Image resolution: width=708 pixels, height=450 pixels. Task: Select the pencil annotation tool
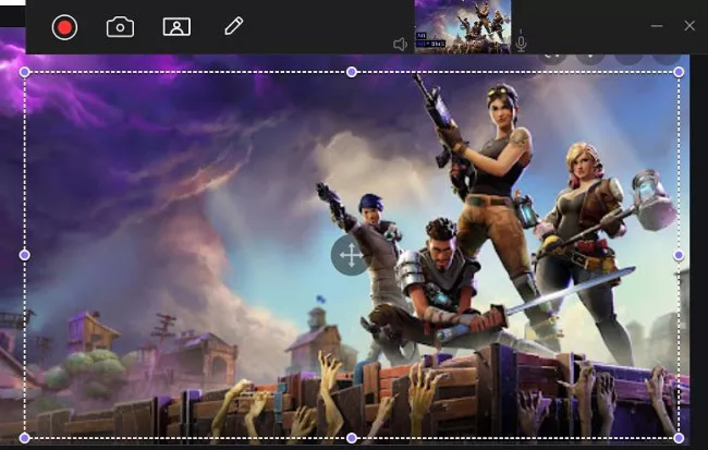[x=233, y=26]
